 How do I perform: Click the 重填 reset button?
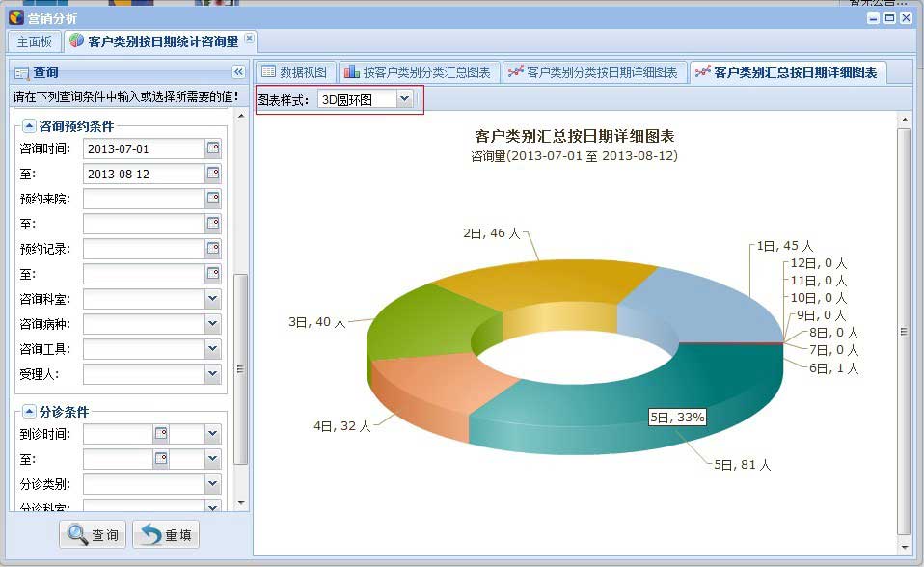tap(166, 534)
